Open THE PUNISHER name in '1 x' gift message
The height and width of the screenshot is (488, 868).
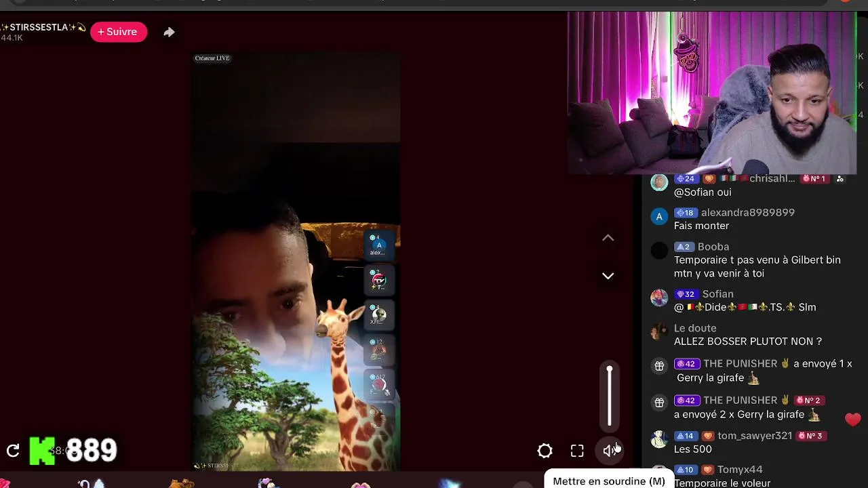click(740, 363)
